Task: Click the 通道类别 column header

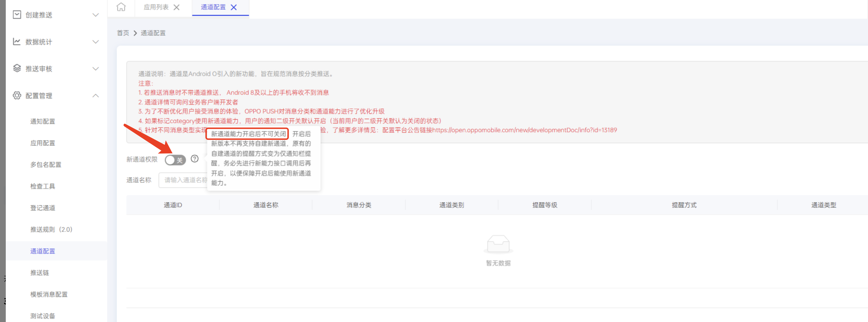Action: [x=452, y=205]
